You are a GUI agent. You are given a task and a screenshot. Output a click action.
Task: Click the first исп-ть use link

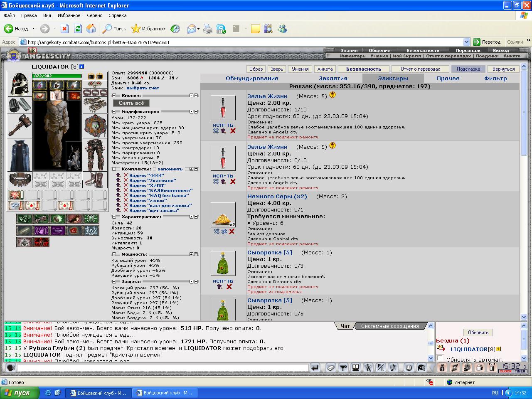(223, 125)
